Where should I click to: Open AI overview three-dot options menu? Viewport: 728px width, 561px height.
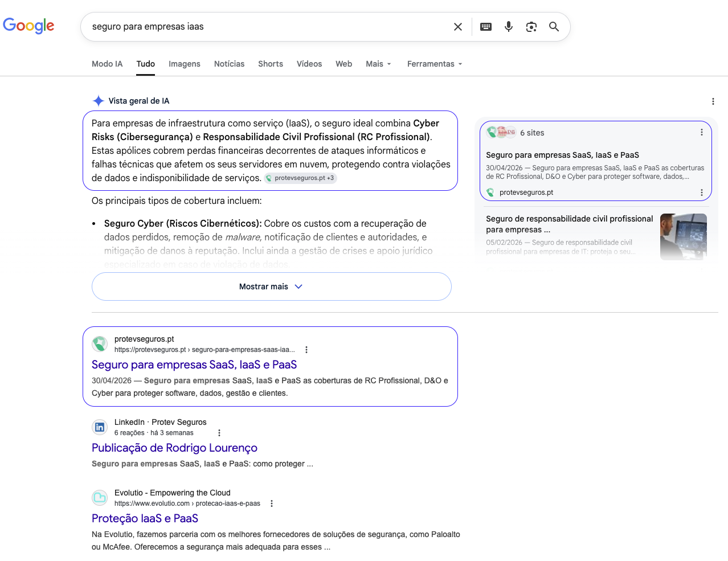coord(713,101)
